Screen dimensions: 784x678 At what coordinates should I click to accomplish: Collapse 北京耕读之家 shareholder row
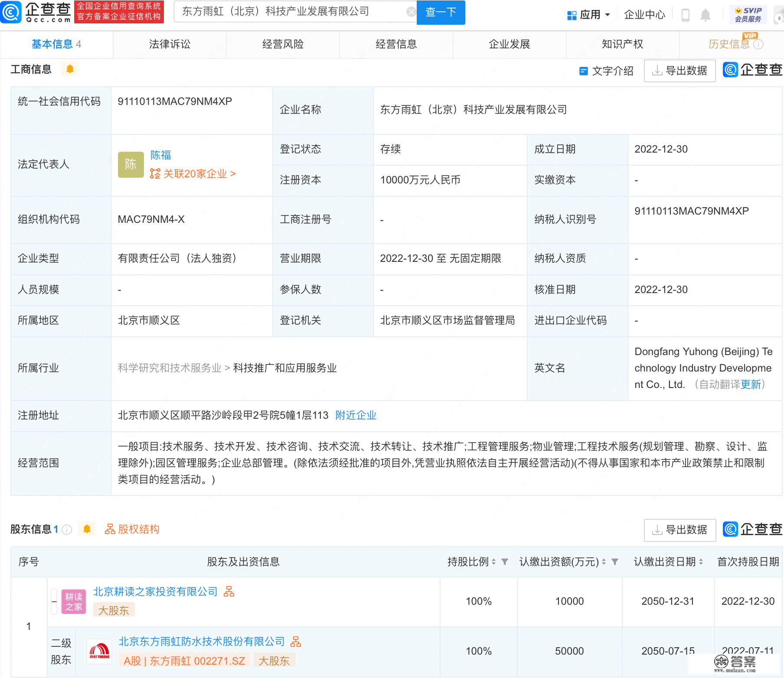[x=54, y=602]
